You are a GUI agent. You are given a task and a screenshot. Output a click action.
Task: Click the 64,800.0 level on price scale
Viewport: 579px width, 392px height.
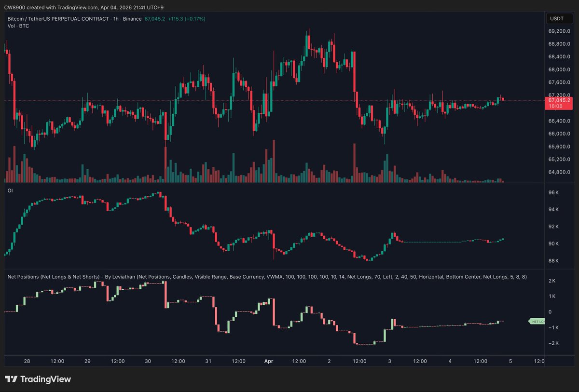[560, 172]
